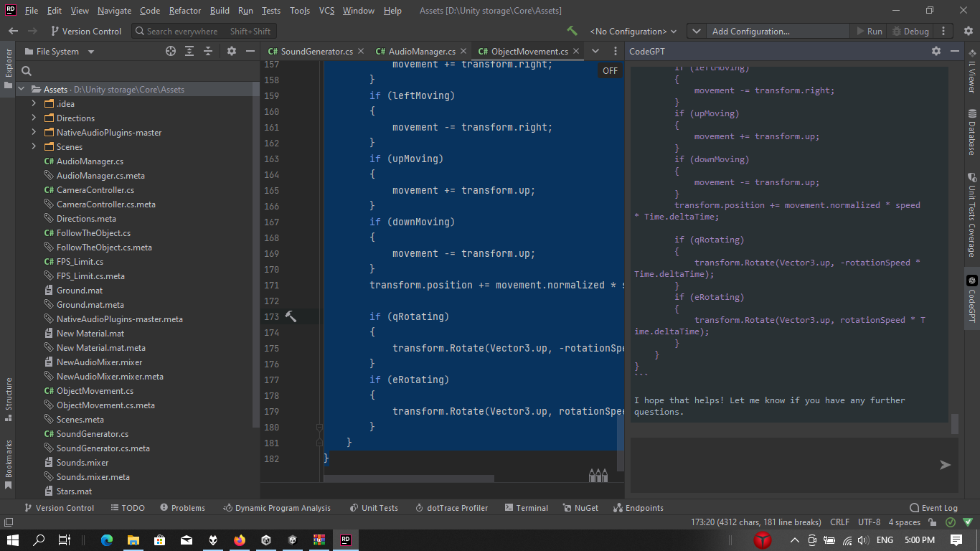Toggle tool window bars via bottom-left square icon

coord(9,522)
